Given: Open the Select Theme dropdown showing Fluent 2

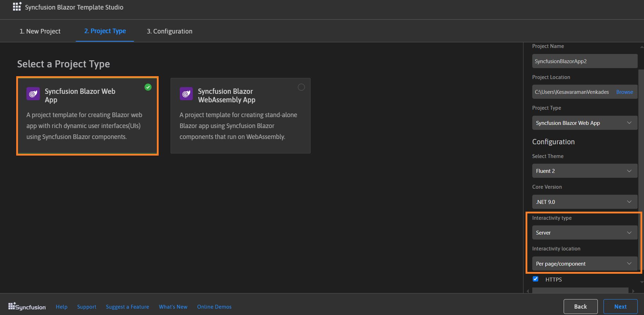Looking at the screenshot, I should 585,171.
